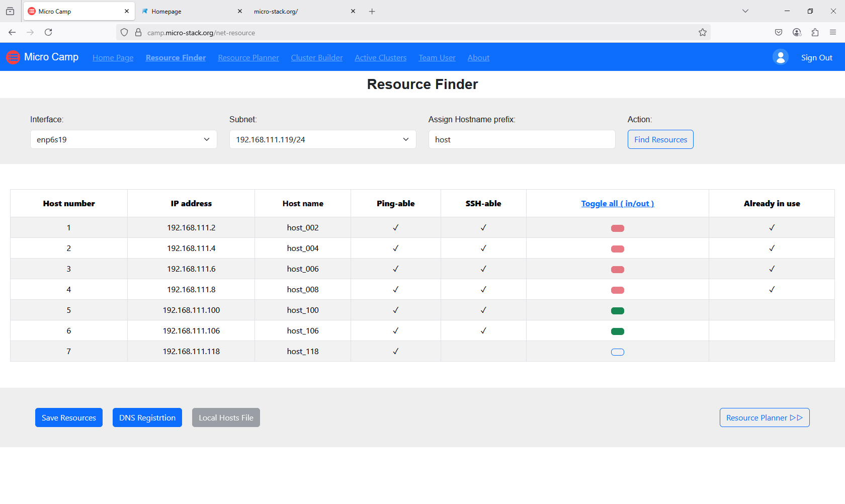Viewport: 845px width, 504px height.
Task: Go back with browser back arrow
Action: click(12, 32)
